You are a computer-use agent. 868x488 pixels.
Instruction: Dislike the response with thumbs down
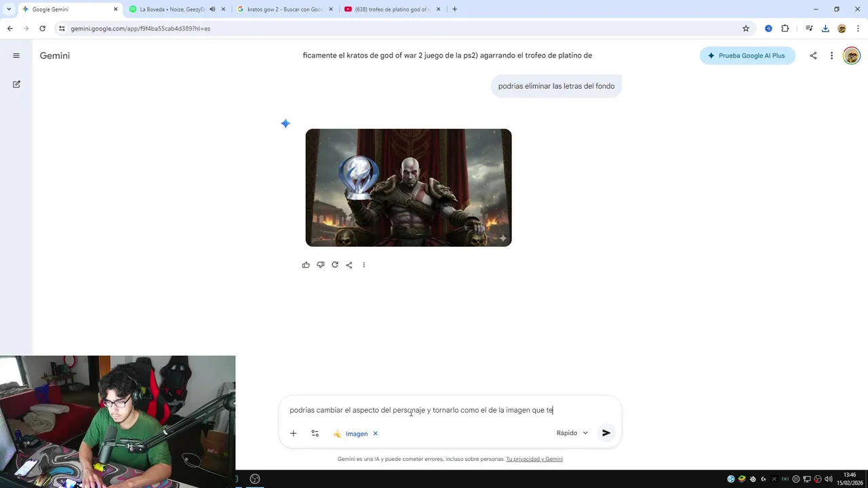(x=321, y=265)
